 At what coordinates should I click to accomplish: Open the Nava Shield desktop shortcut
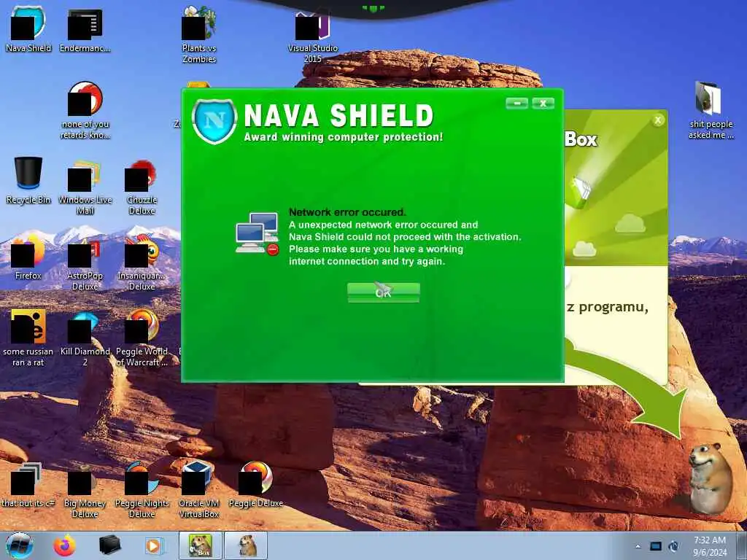coord(28,28)
